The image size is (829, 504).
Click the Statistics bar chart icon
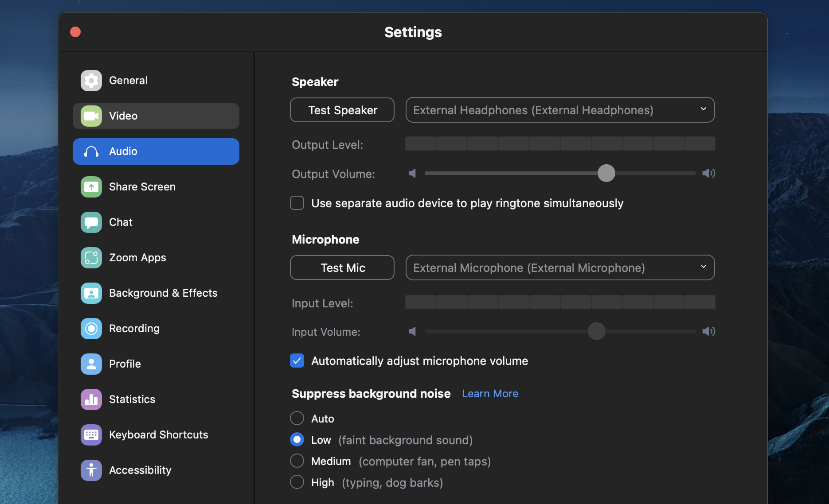(91, 399)
